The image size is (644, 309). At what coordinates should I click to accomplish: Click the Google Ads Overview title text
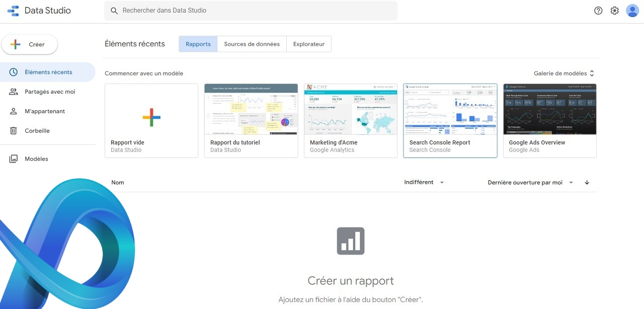(x=537, y=142)
